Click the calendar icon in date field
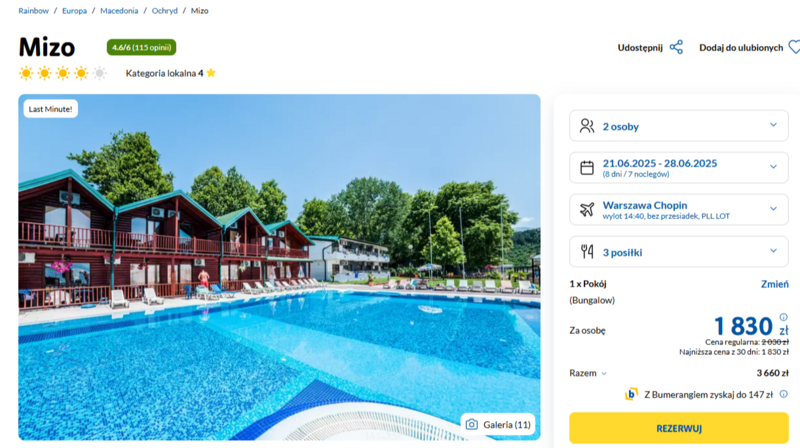Screen dimensions: 800x448 pyautogui.click(x=587, y=167)
